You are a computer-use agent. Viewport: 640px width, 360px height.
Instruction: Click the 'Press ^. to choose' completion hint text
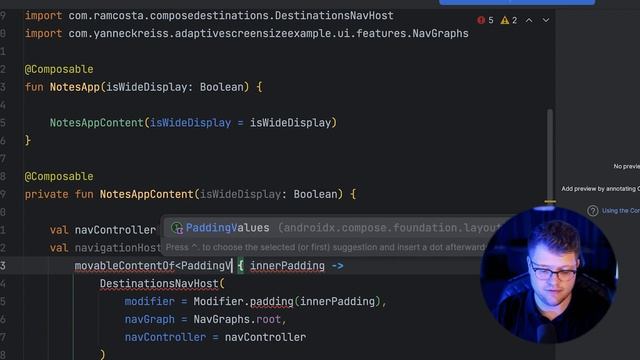[326, 247]
